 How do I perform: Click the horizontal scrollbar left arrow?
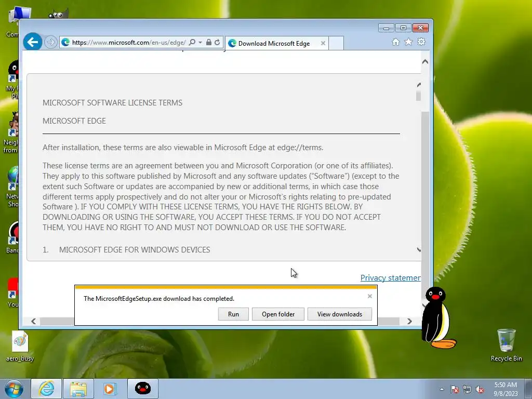34,321
